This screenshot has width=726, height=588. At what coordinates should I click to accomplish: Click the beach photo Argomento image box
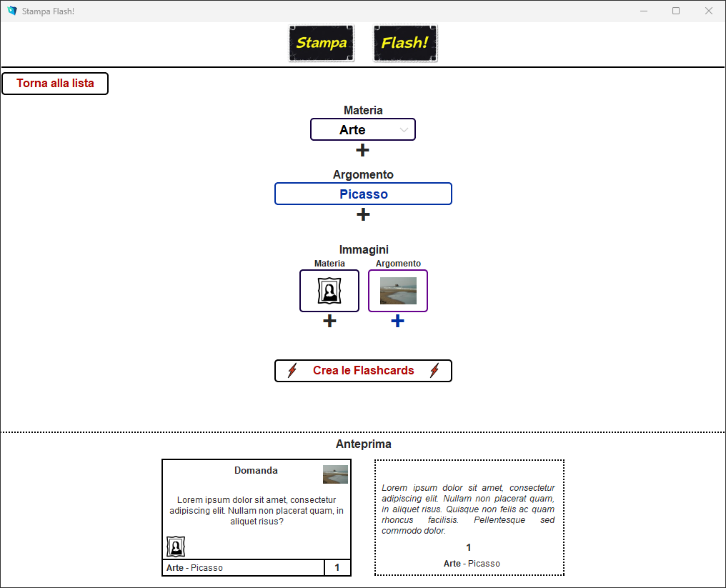(398, 291)
